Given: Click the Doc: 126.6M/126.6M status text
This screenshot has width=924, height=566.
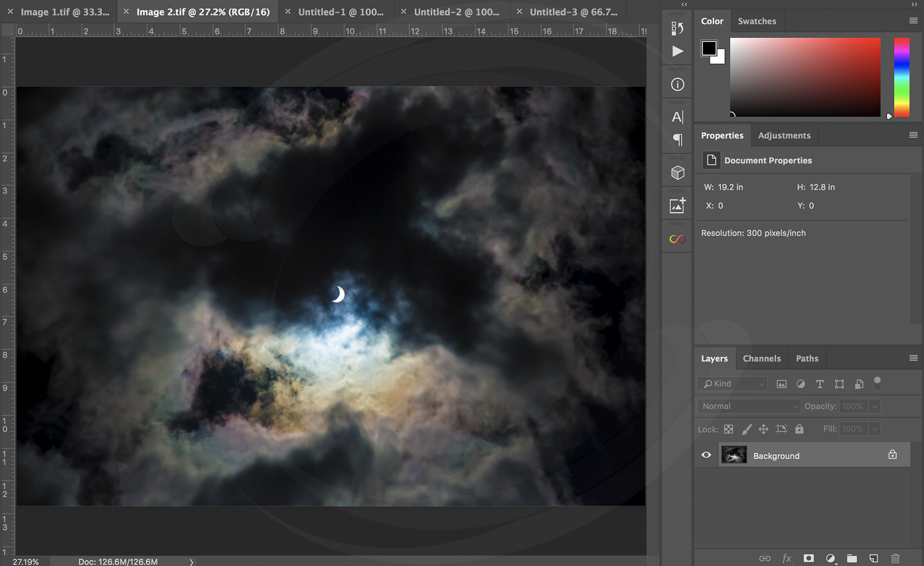Looking at the screenshot, I should click(118, 562).
